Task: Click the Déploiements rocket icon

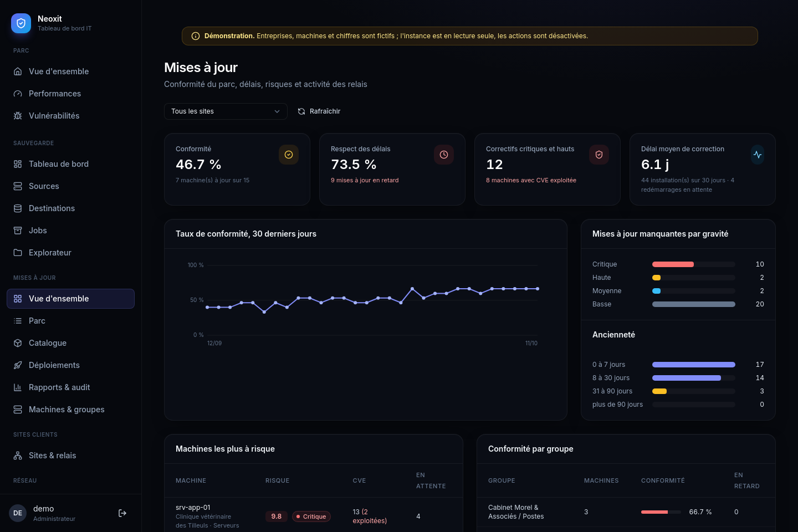Action: pos(18,365)
